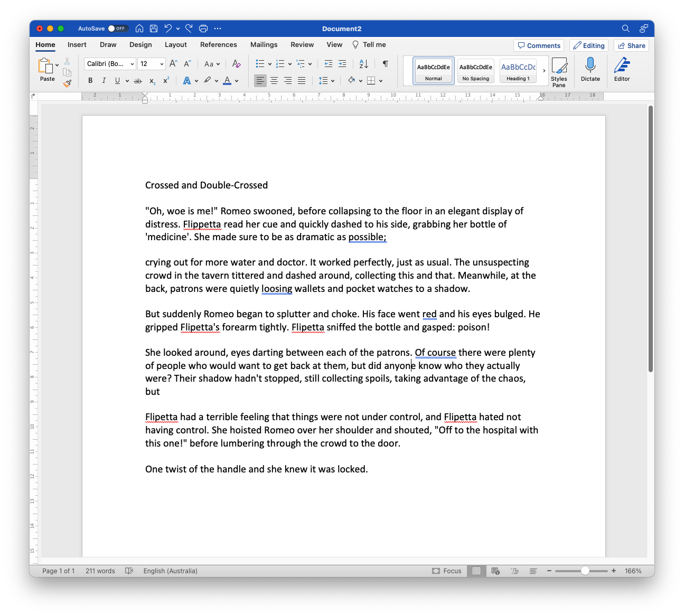Print the document using printer icon
The width and height of the screenshot is (684, 616).
tap(203, 29)
